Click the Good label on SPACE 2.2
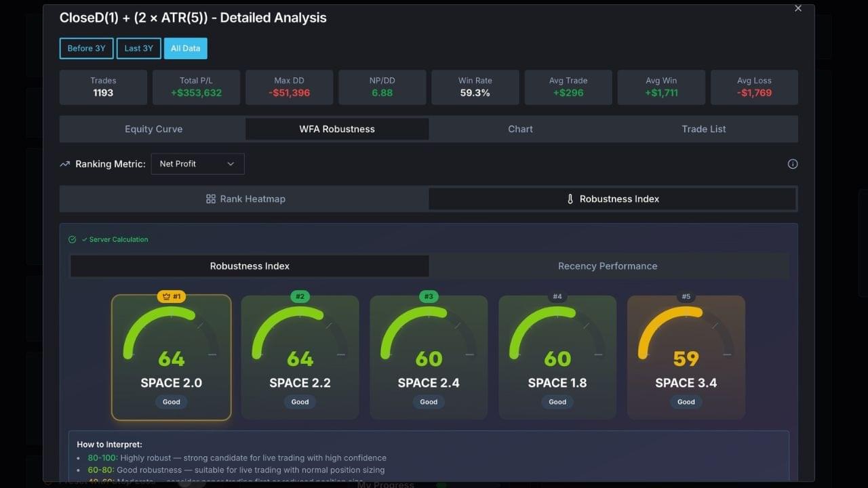This screenshot has width=868, height=488. pyautogui.click(x=300, y=402)
